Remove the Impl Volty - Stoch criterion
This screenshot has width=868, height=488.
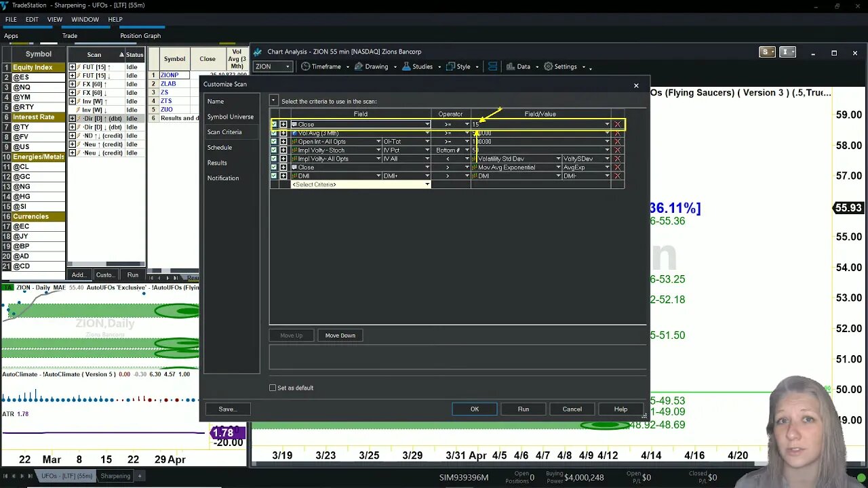coord(617,150)
